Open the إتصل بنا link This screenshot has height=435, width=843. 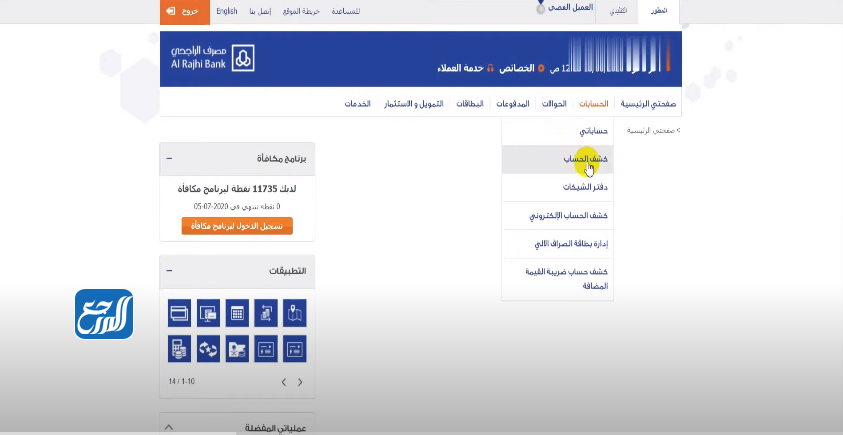[260, 11]
